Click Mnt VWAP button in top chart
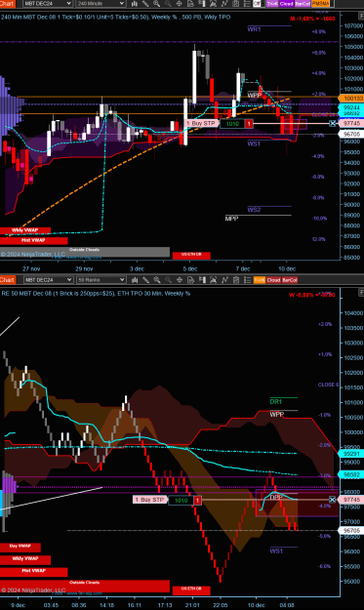Viewport: 364px width, 610px height. point(34,240)
